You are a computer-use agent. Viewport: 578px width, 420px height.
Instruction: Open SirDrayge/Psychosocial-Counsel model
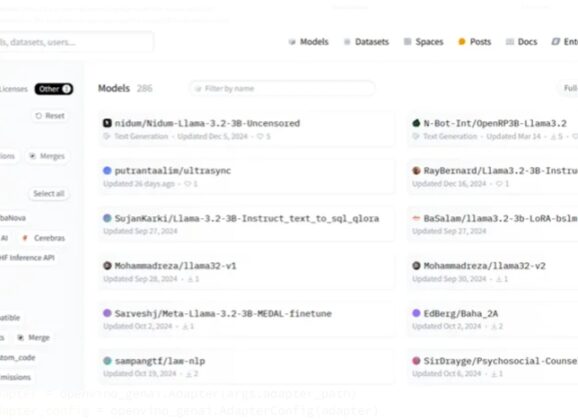pyautogui.click(x=492, y=367)
